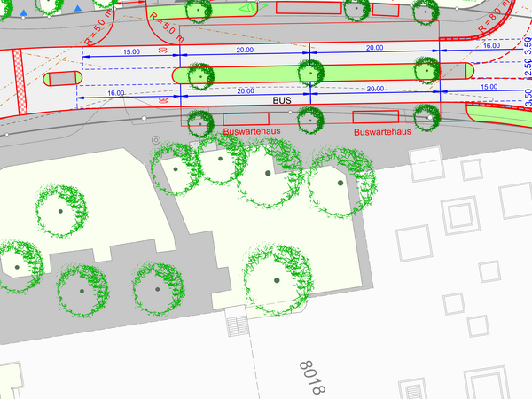Image resolution: width=532 pixels, height=399 pixels.
Task: Click the nested squares building outline at right
Action: pyautogui.click(x=459, y=213)
